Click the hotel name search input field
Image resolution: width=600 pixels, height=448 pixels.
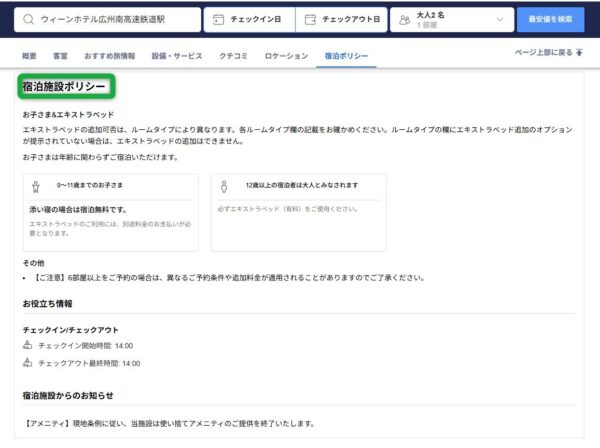(115, 20)
